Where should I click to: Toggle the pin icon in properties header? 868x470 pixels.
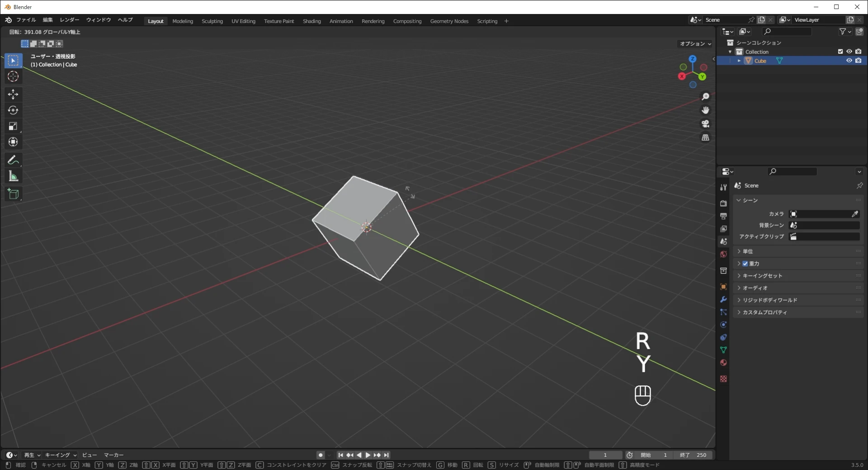pos(859,186)
